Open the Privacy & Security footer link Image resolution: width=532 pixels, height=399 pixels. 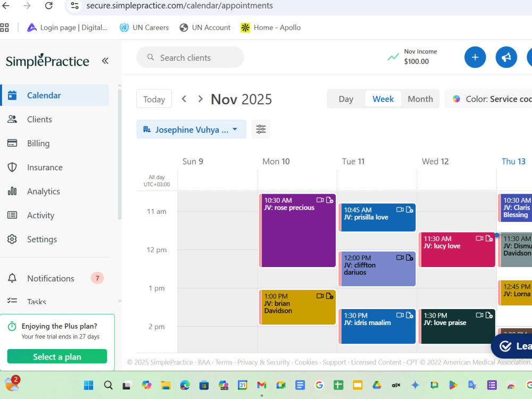(x=264, y=362)
